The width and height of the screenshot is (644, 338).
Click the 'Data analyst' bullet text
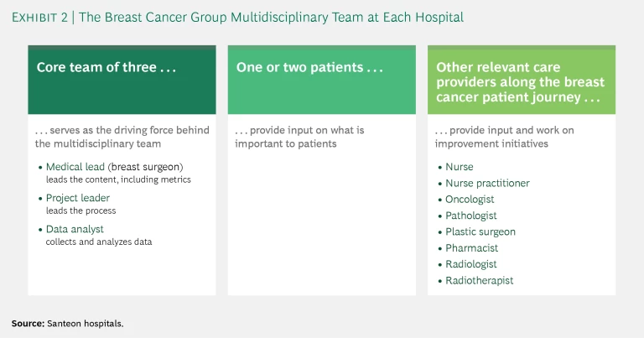click(75, 228)
